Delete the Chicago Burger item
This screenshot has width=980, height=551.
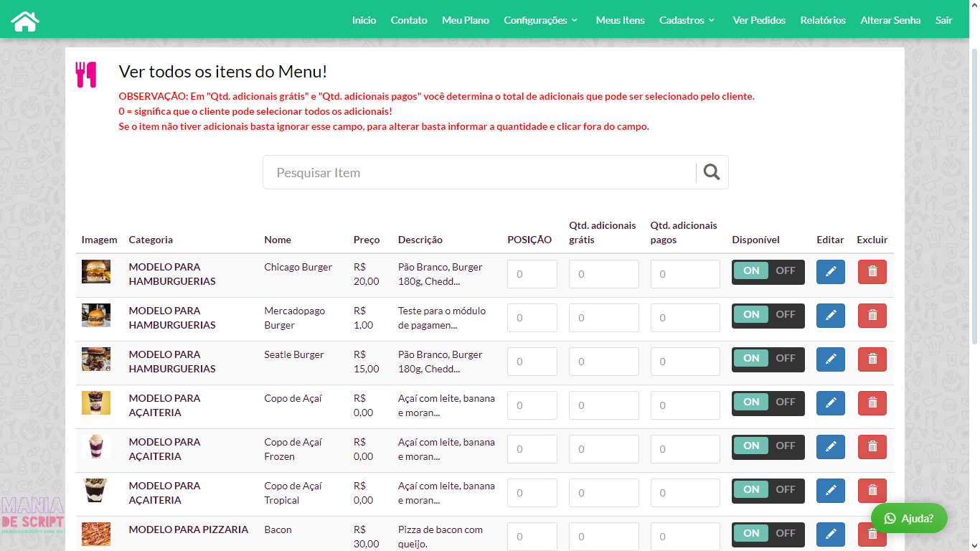872,272
